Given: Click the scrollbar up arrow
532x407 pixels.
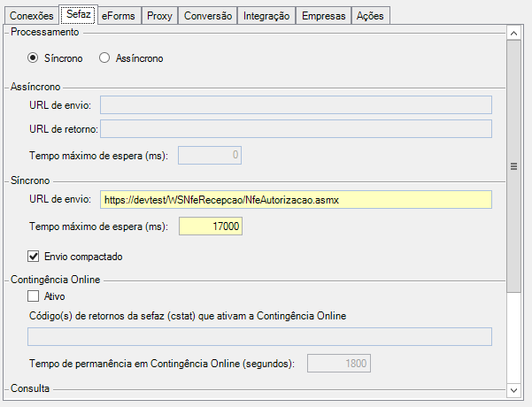Looking at the screenshot, I should point(513,33).
